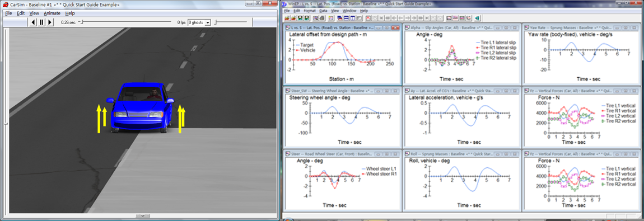Pause the CarSim animation
The height and width of the screenshot is (221, 644).
click(x=41, y=22)
